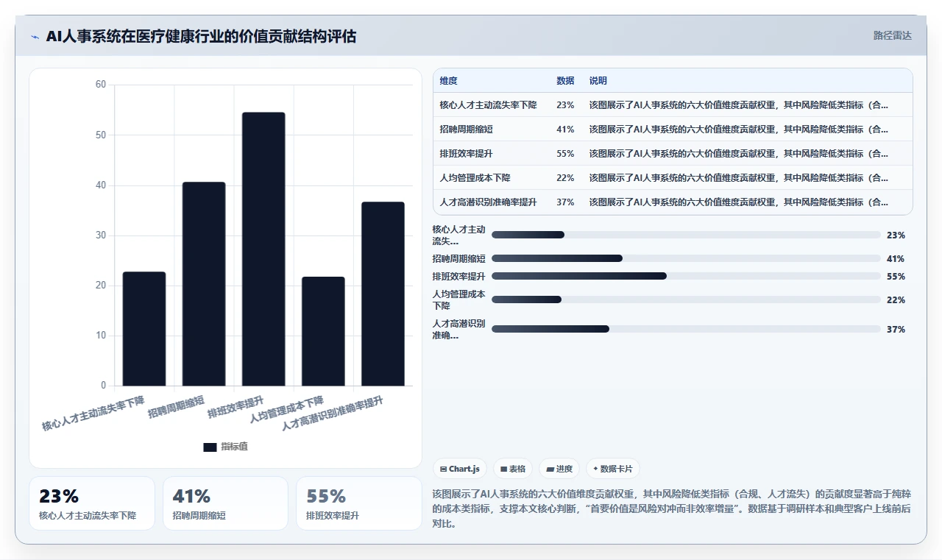The height and width of the screenshot is (560, 942).
Task: Click the 人才高潜识别准确率提升 bar in the chart
Action: point(383,294)
